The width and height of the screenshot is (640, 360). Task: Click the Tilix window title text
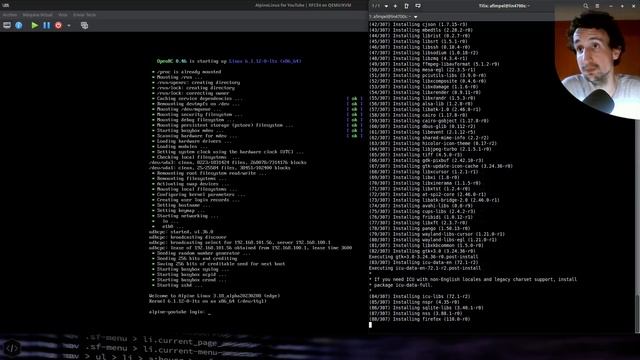(x=504, y=6)
